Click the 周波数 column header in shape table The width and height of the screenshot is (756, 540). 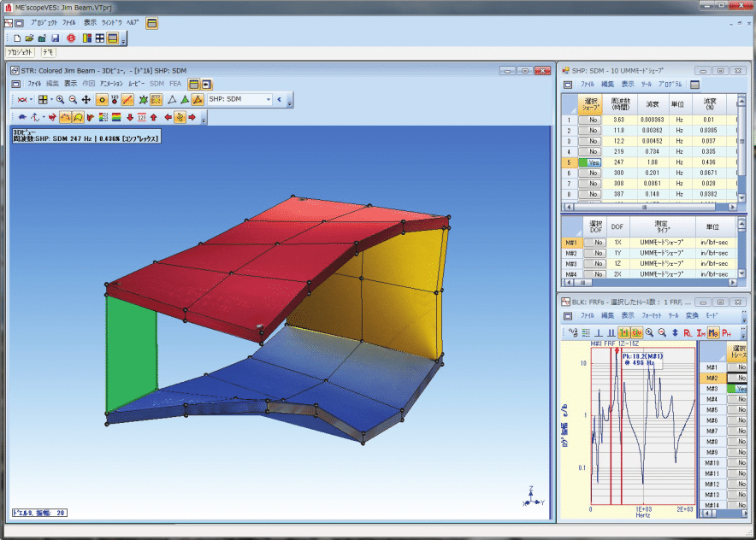point(620,103)
